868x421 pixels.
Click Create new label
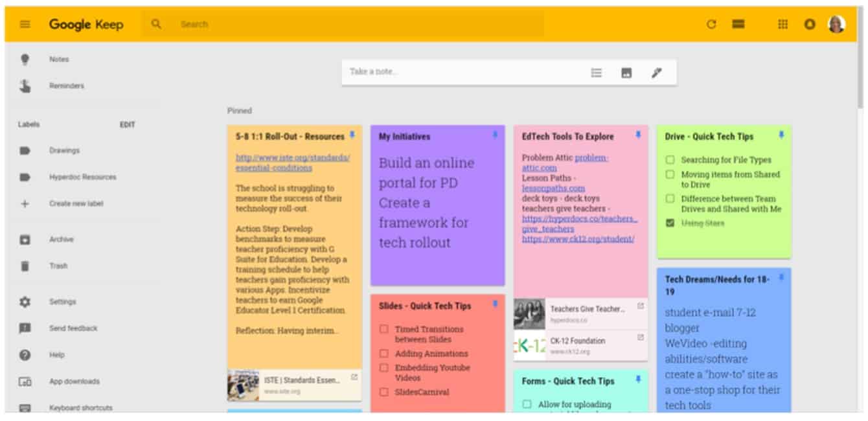coord(76,203)
